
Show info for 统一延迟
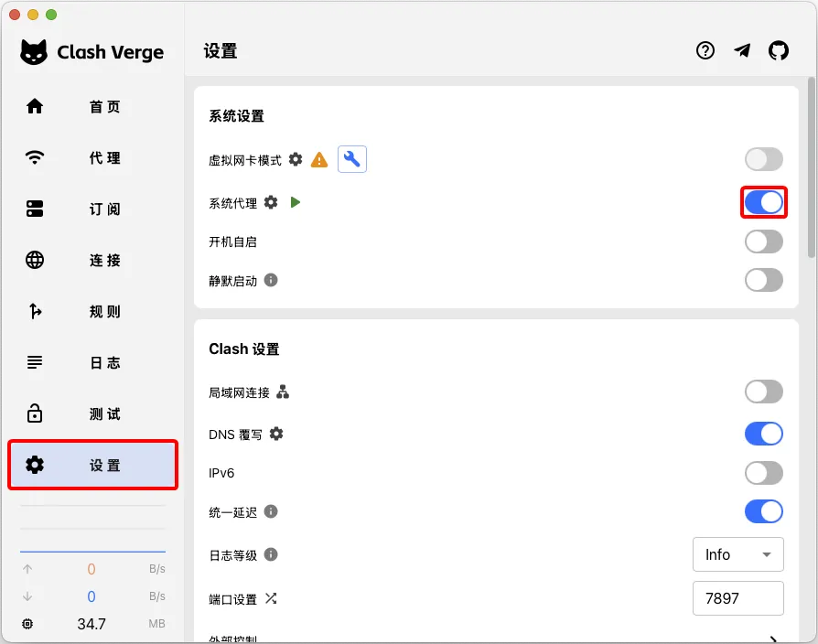271,511
